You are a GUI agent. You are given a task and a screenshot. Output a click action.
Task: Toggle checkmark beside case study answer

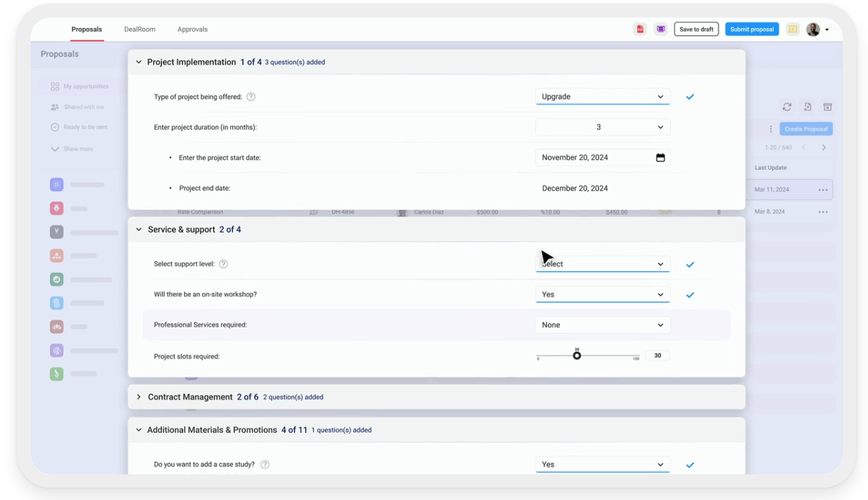(x=690, y=465)
